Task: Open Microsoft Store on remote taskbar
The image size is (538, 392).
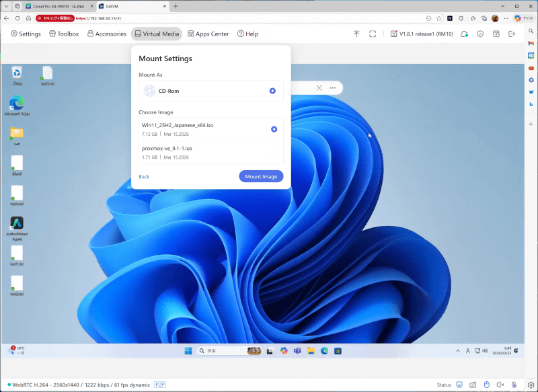Action: point(338,350)
